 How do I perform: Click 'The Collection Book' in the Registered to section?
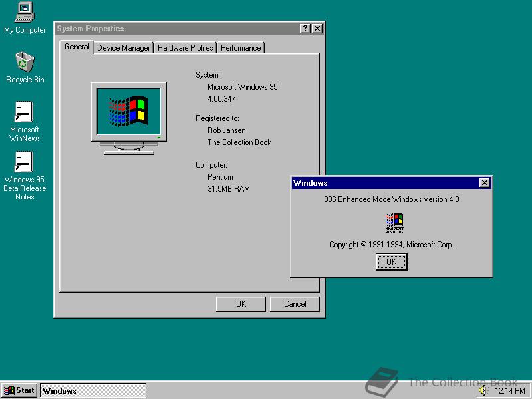pyautogui.click(x=239, y=142)
